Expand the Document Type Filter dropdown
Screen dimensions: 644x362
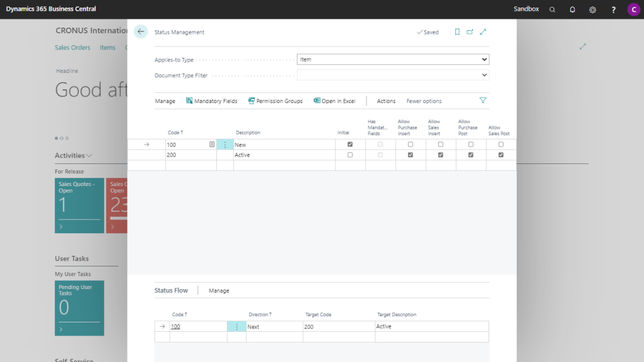tap(484, 74)
